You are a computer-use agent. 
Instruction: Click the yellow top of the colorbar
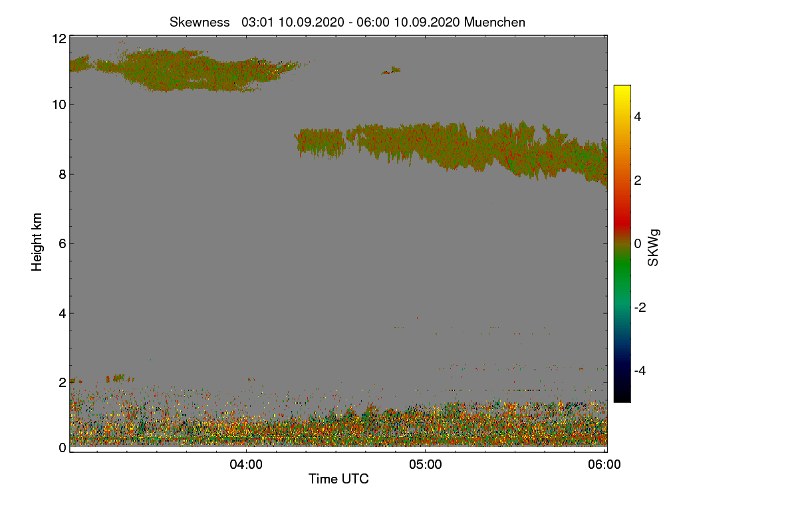click(x=622, y=90)
